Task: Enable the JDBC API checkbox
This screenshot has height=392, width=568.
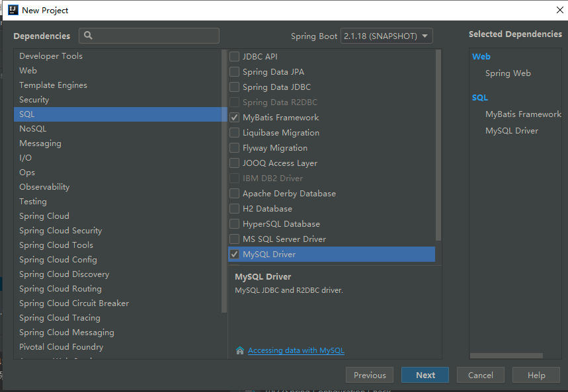Action: click(234, 56)
